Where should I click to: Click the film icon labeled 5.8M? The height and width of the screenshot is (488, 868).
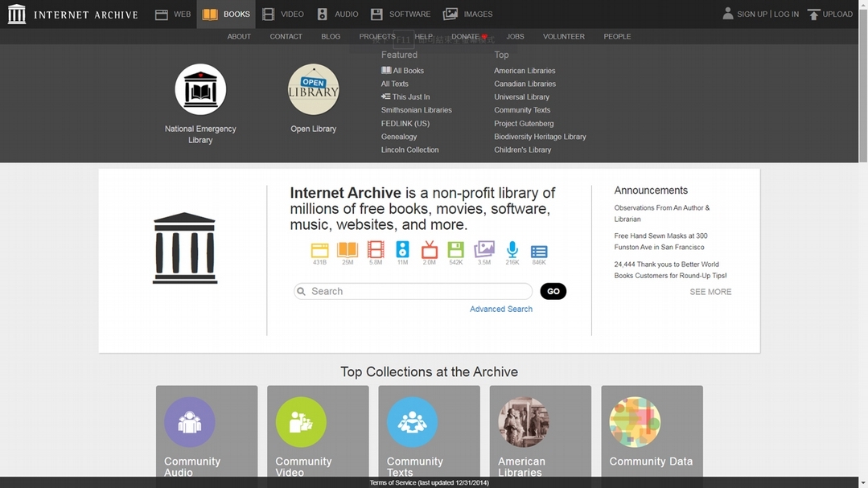[376, 249]
